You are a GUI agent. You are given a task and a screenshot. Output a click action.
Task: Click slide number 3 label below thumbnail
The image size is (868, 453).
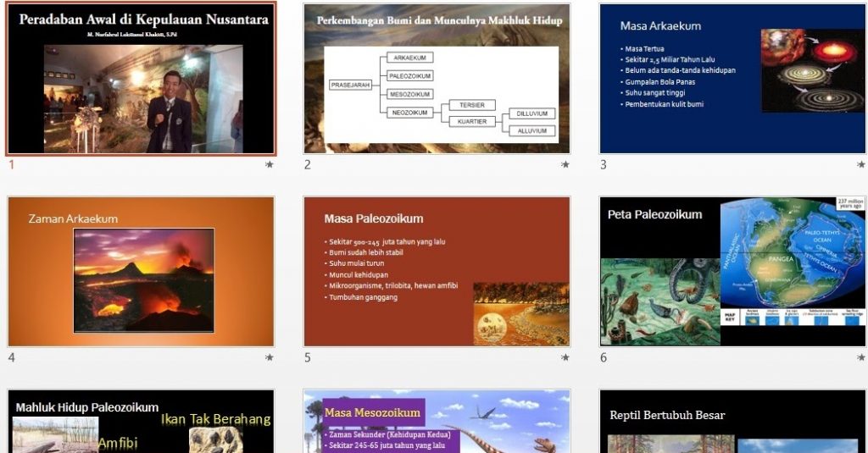604,165
